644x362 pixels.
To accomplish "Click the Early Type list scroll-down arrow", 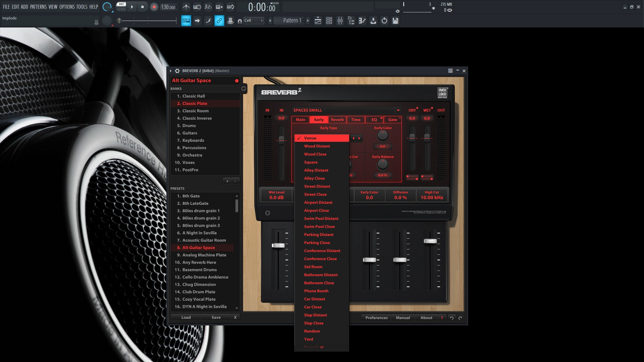I will point(322,348).
